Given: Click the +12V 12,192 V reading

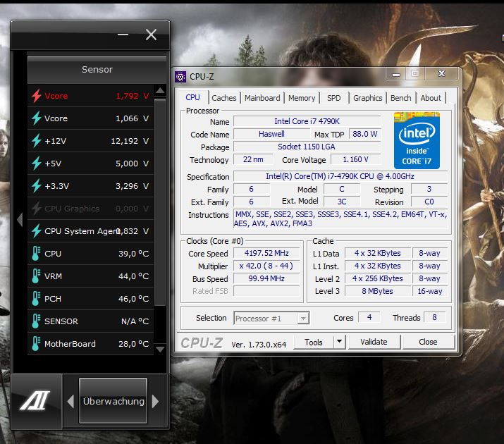Looking at the screenshot, I should (130, 141).
